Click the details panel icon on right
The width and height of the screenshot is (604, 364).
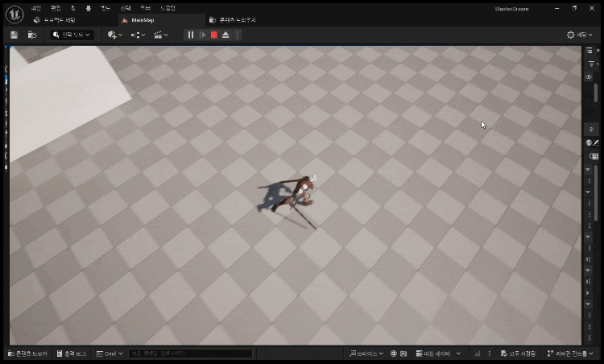point(594,156)
